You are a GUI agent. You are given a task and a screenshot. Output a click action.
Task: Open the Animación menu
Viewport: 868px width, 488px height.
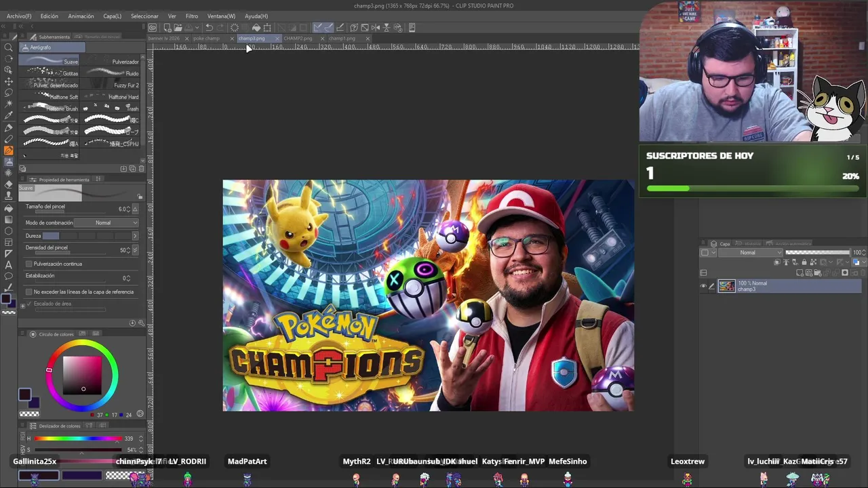pos(81,16)
